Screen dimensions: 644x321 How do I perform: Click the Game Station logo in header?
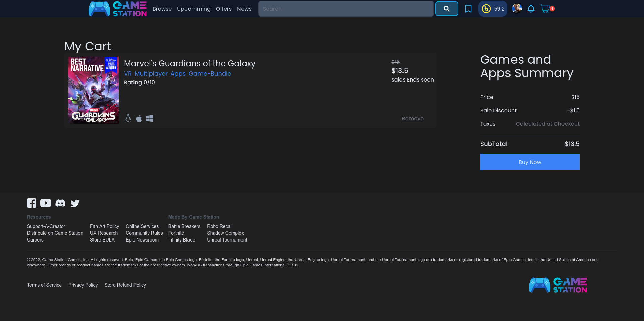(x=117, y=9)
